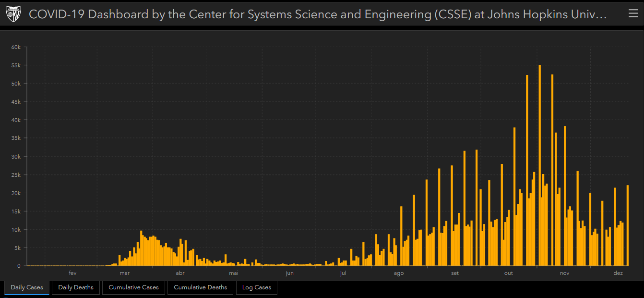Select the Log Cases tab
The height and width of the screenshot is (298, 644).
257,287
